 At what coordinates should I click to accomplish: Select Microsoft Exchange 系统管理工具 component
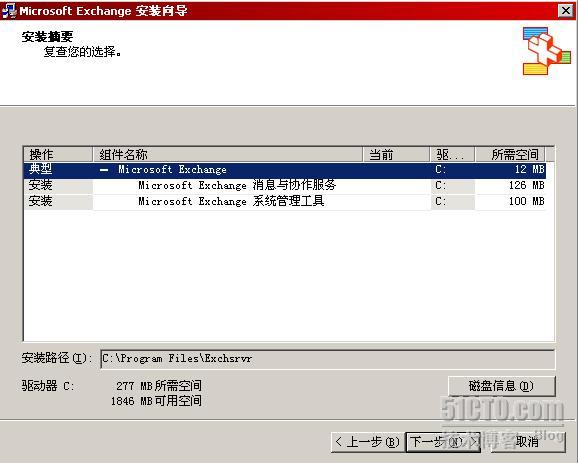[x=231, y=202]
